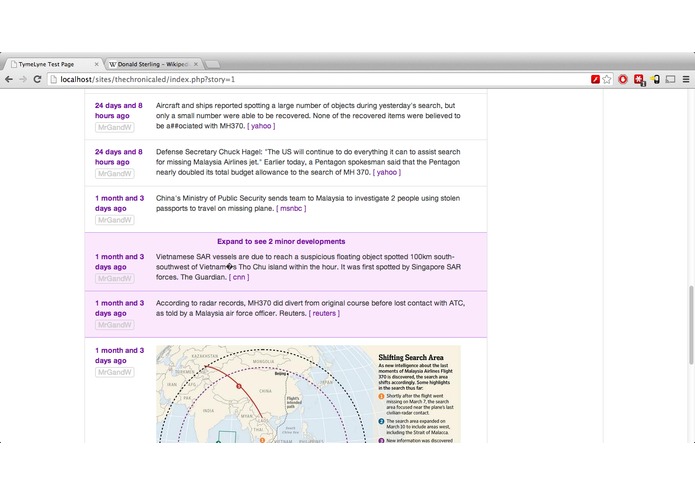The image size is (695, 494).
Task: Click MrGandW tag under the Chuck Hagel entry
Action: (115, 174)
